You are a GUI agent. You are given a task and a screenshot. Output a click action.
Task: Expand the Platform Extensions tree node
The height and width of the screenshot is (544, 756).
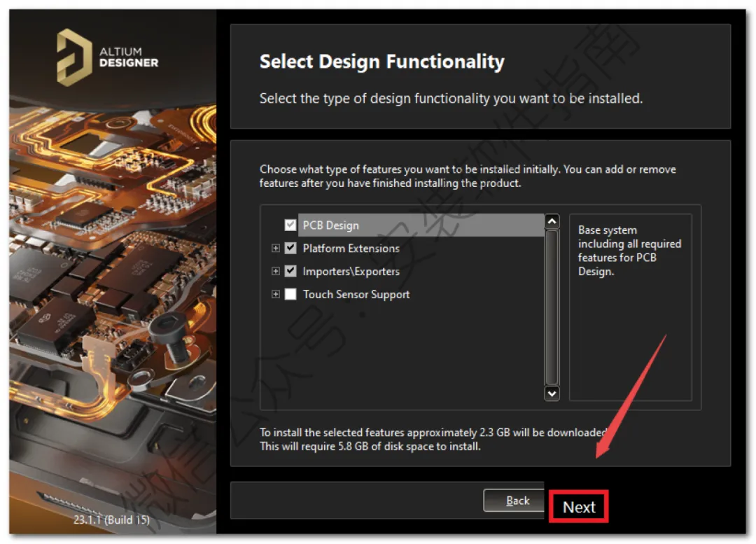tap(275, 248)
